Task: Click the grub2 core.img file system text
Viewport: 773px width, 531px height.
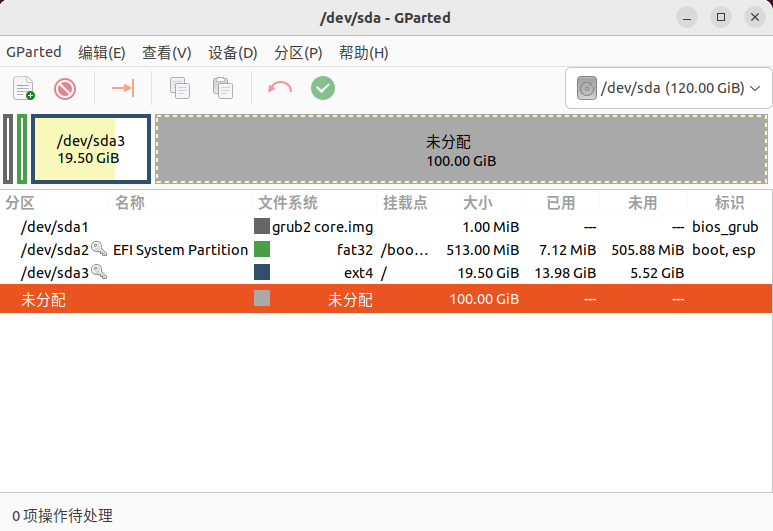Action: tap(322, 227)
